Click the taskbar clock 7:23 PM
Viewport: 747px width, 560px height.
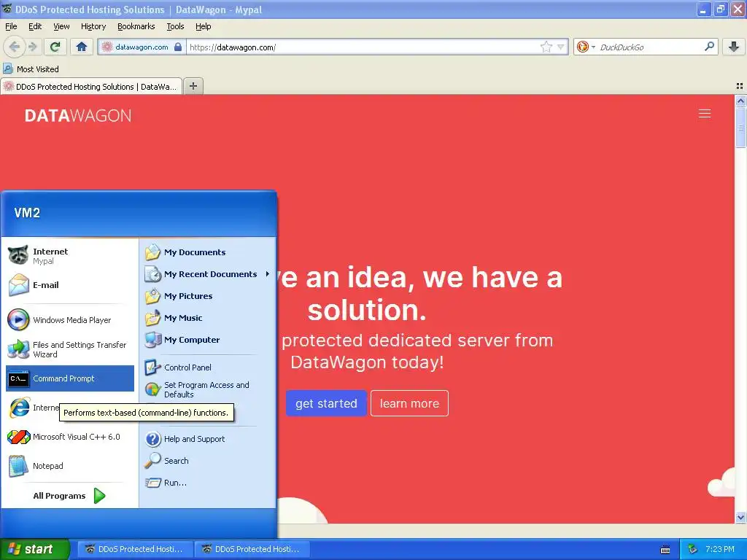[720, 550]
